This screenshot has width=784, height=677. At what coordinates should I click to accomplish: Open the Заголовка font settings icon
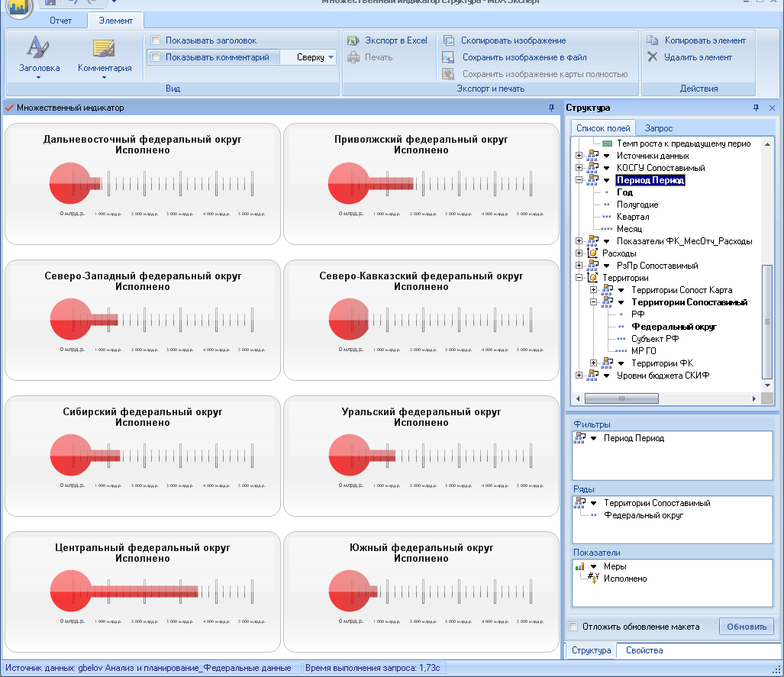38,48
